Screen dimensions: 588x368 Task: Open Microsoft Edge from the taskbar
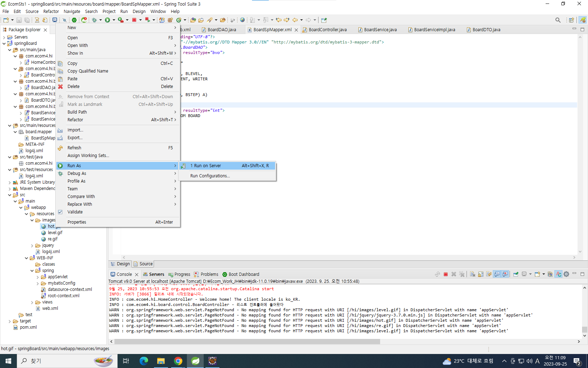pyautogui.click(x=144, y=361)
